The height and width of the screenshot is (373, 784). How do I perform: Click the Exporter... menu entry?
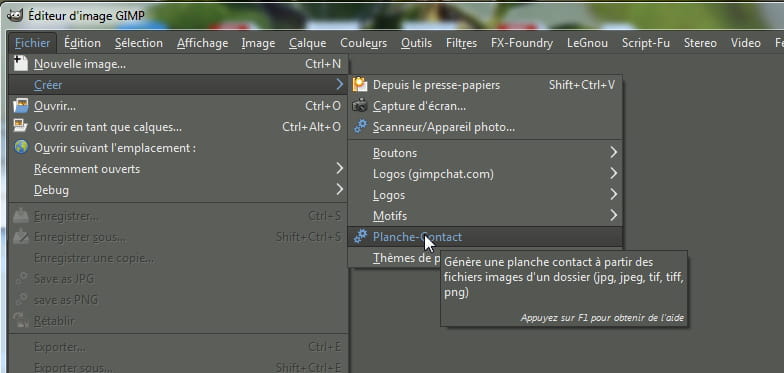(178, 347)
